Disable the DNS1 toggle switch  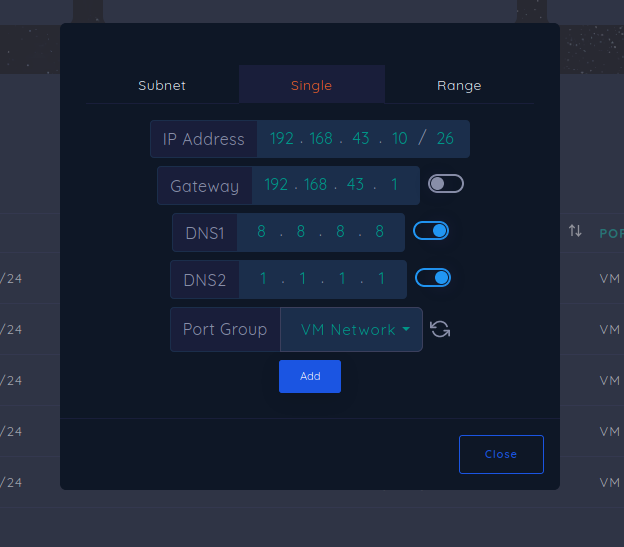point(431,231)
